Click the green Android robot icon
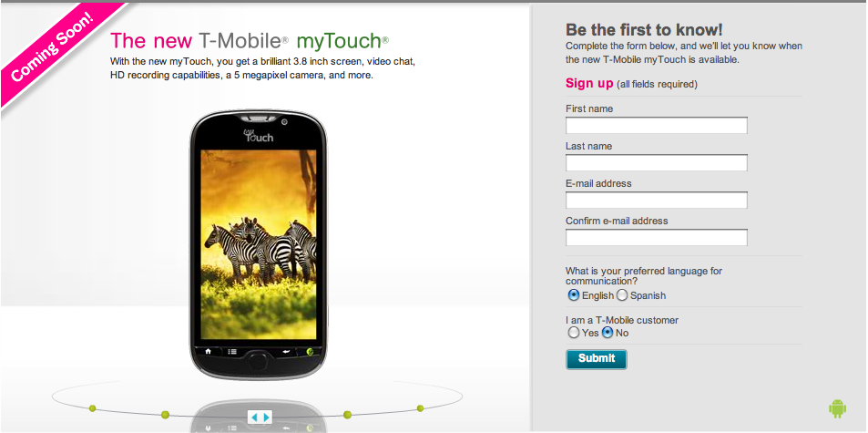The height and width of the screenshot is (433, 868). point(837,408)
